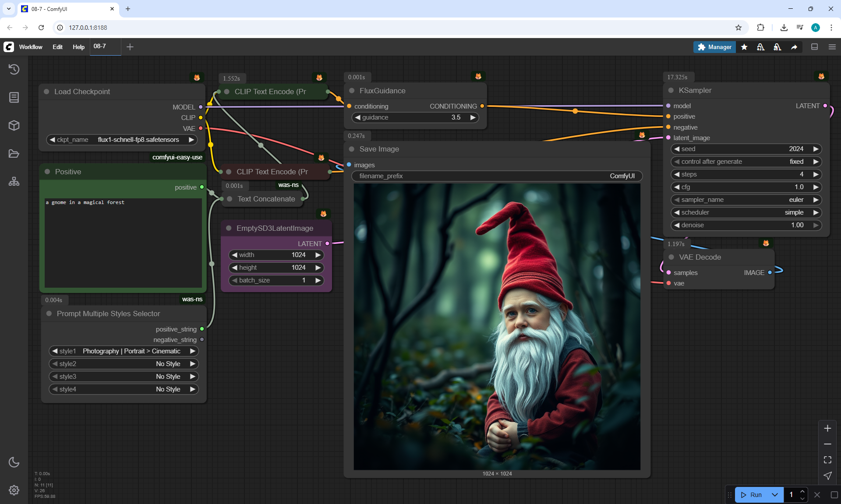
Task: Open sampler_name euler dropdown
Action: 746,200
